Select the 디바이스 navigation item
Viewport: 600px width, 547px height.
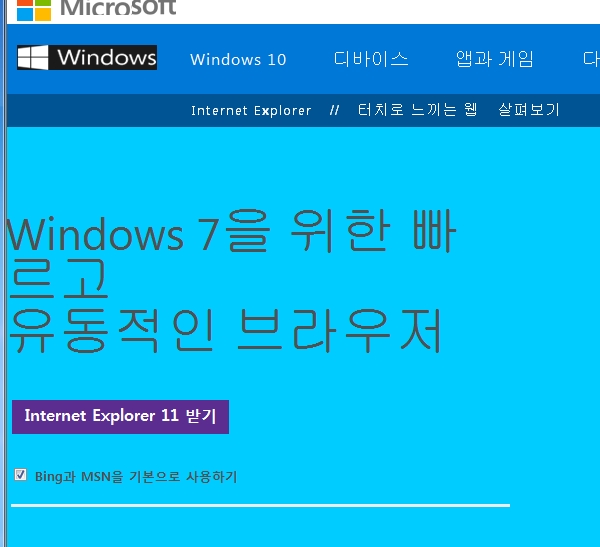tap(371, 59)
